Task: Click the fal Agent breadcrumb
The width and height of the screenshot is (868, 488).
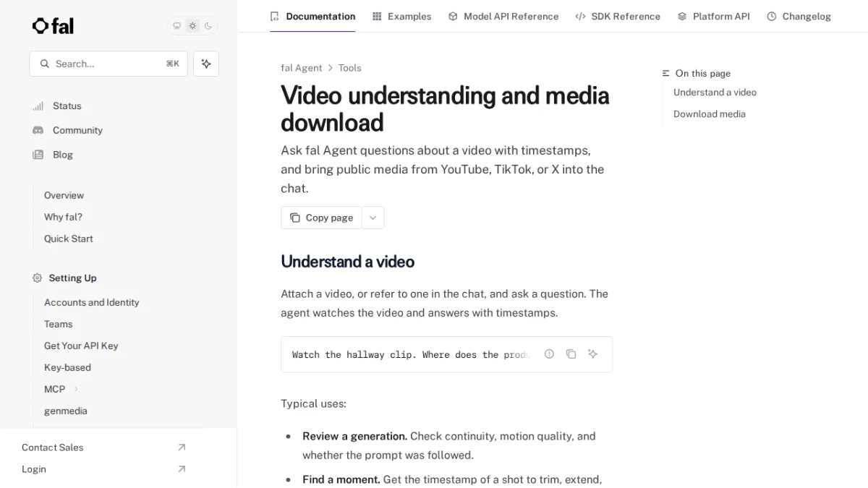Action: (302, 68)
